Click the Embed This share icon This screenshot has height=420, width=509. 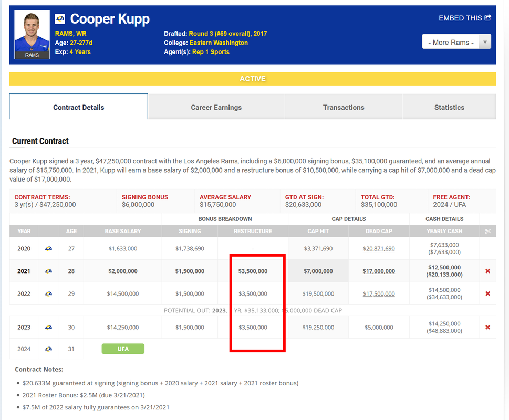487,18
